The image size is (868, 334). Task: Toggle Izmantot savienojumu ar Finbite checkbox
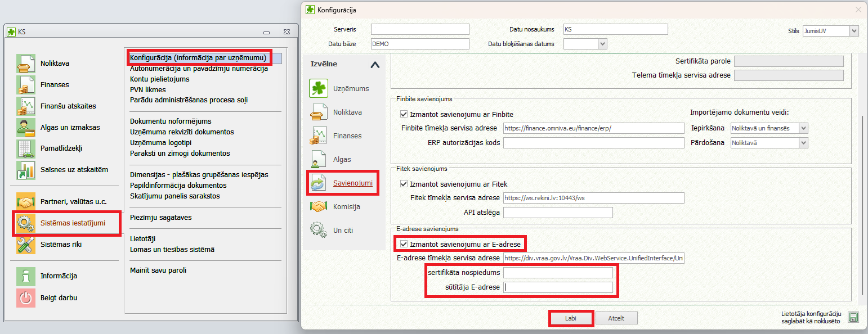404,114
